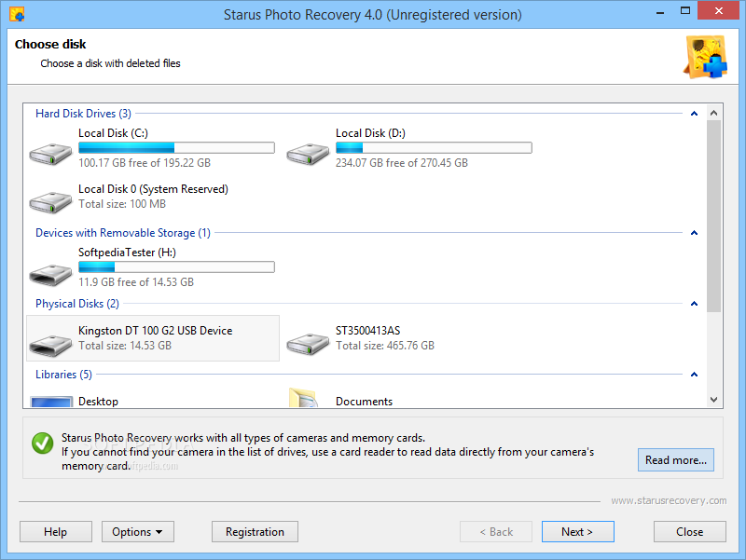Click 'Total size: 100 MB' text

122,204
